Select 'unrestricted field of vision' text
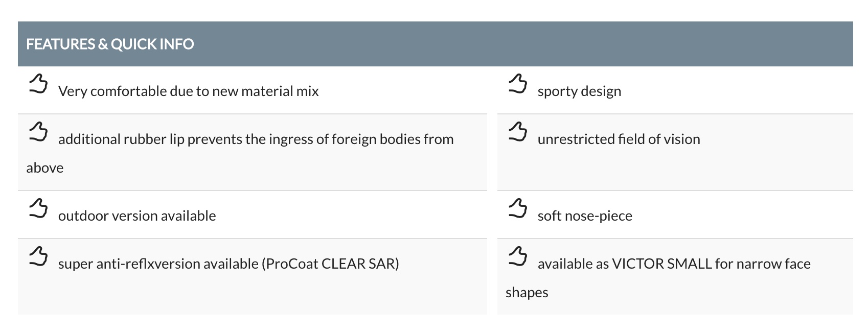The height and width of the screenshot is (333, 868). point(619,139)
